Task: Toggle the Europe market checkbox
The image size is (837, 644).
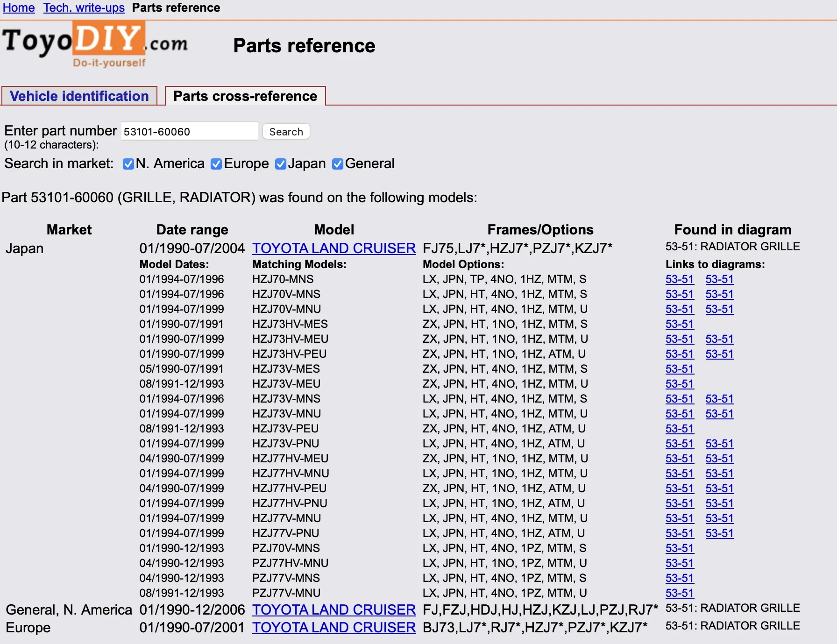Action: click(216, 164)
